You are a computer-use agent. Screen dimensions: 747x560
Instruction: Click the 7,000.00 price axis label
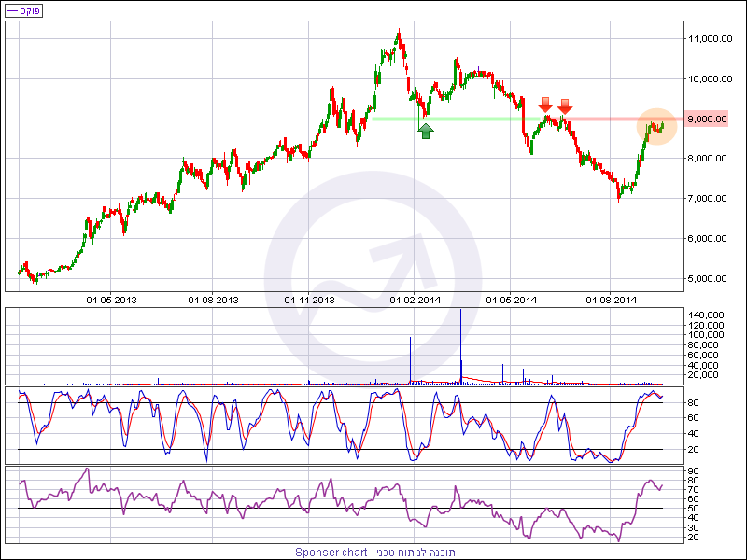707,199
